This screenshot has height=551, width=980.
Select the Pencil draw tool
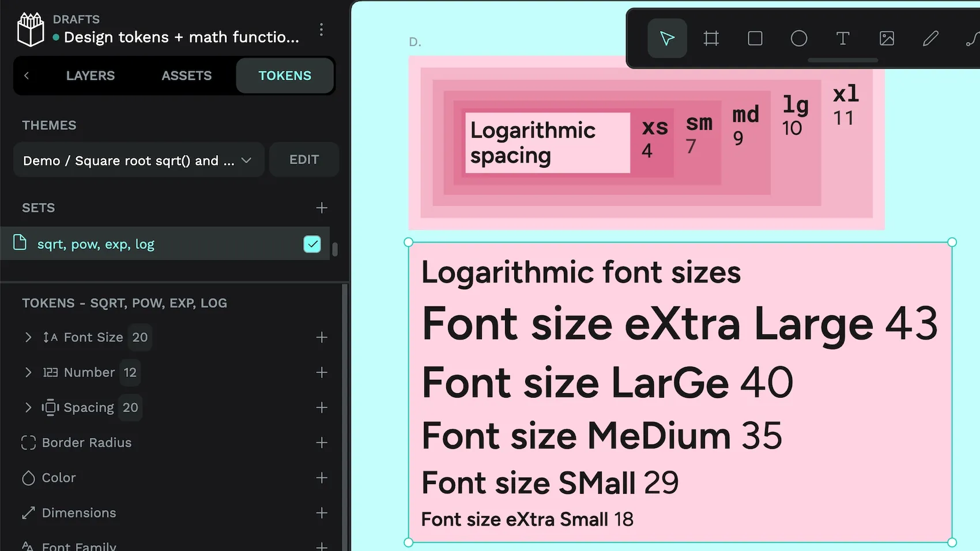pyautogui.click(x=930, y=39)
